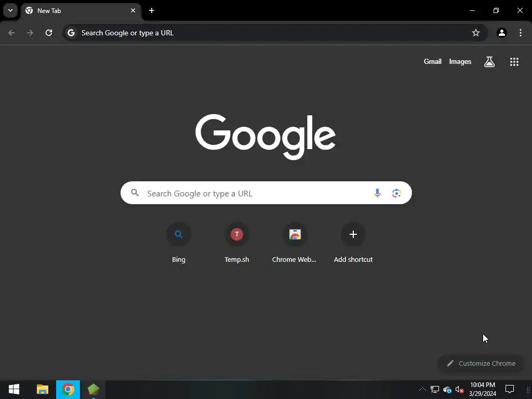Close the New Tab tab

[133, 10]
